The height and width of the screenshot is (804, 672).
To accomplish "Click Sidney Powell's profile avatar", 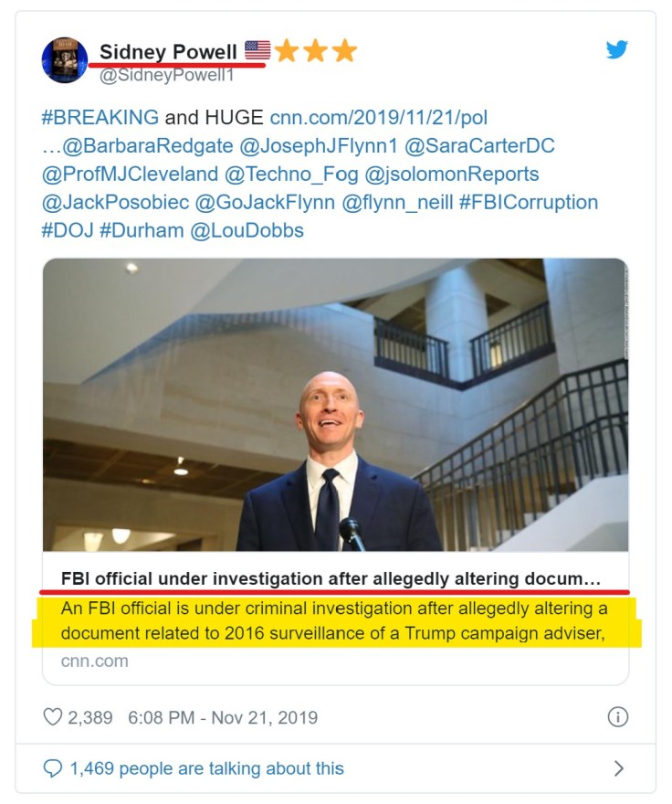I will (x=64, y=60).
